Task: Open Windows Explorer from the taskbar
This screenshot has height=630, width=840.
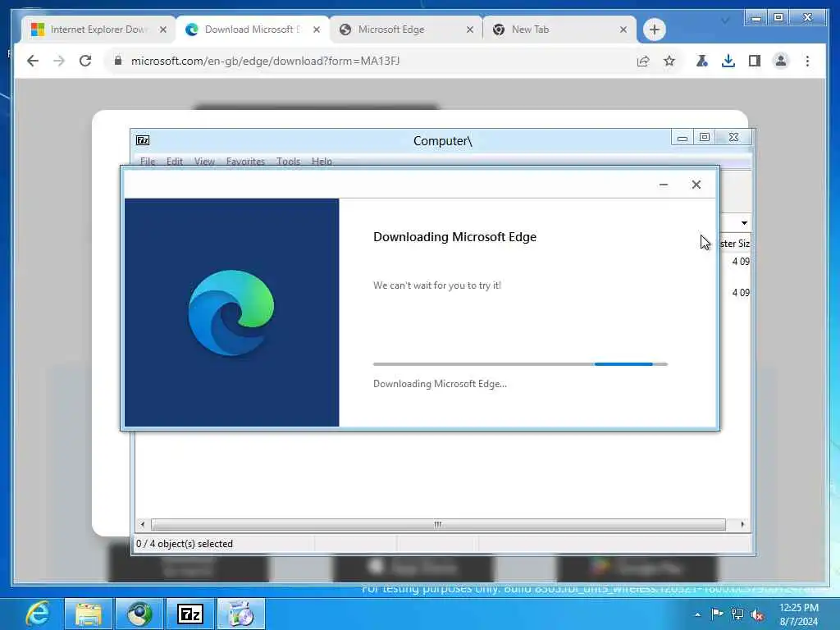Action: [x=89, y=614]
